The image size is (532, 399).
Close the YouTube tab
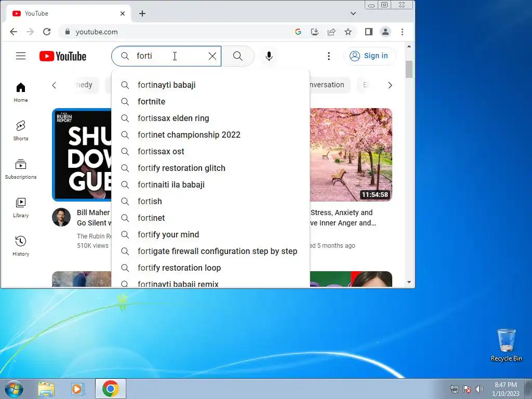pos(123,14)
